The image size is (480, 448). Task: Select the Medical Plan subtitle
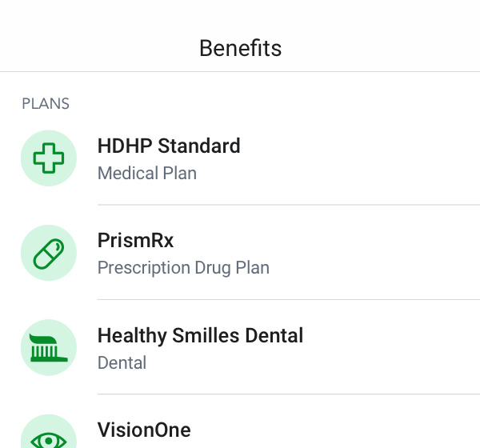click(147, 173)
